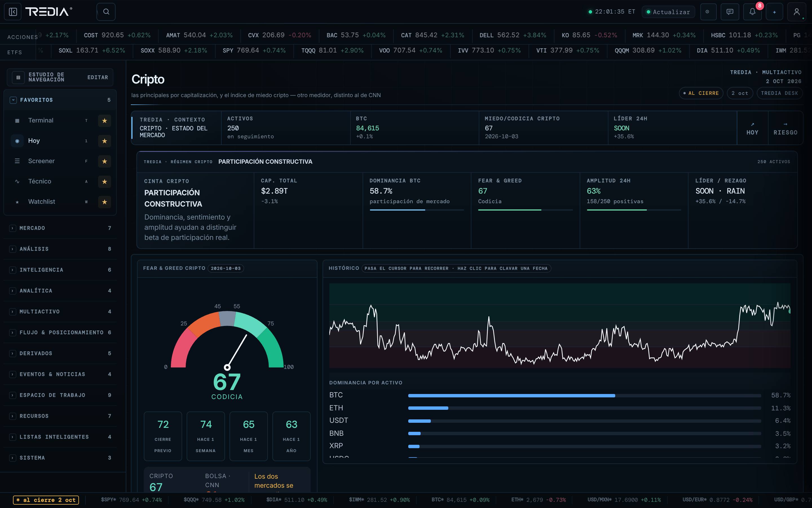The height and width of the screenshot is (508, 812).
Task: Click the Estudio de Navegación panel icon
Action: pyautogui.click(x=18, y=77)
